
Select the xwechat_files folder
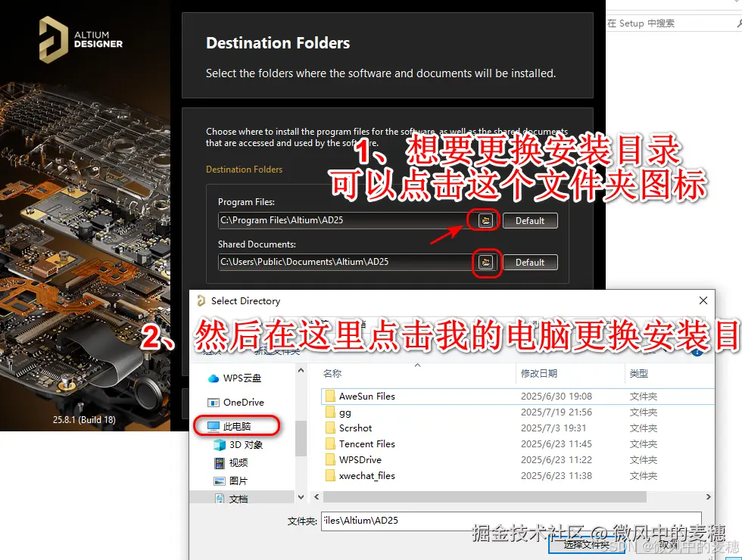518,476
